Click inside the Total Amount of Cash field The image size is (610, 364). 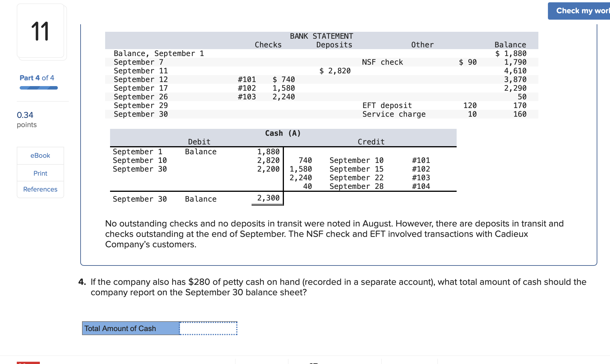209,328
